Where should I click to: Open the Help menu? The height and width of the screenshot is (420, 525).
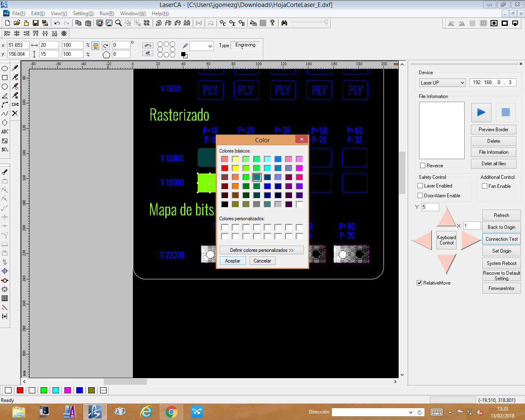pyautogui.click(x=160, y=14)
